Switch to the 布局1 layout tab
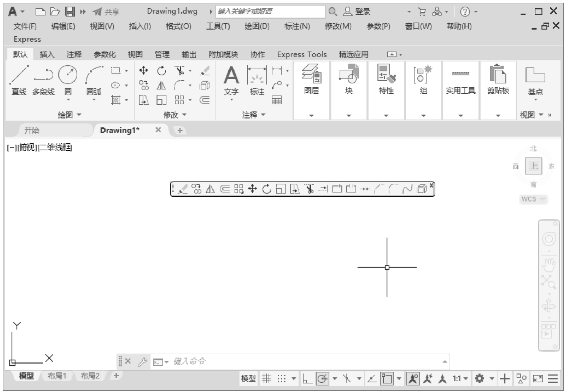565x392 pixels. [x=57, y=376]
